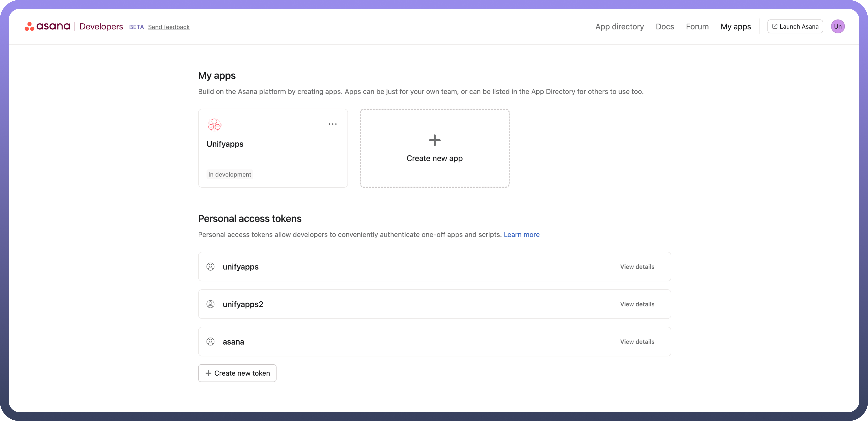Open the App directory nav item
Image resolution: width=868 pixels, height=421 pixels.
pyautogui.click(x=619, y=27)
